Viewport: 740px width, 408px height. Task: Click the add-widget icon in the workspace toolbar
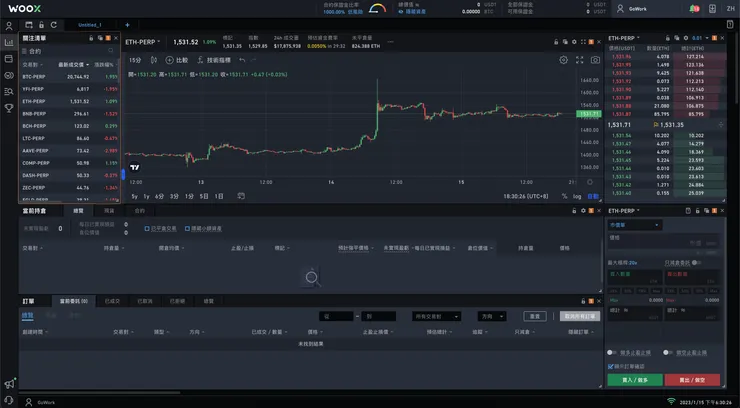[x=29, y=25]
